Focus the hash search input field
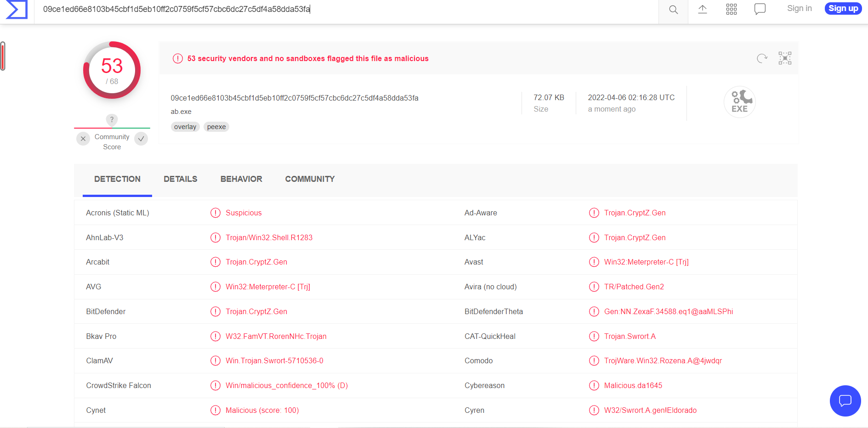The width and height of the screenshot is (868, 428). (347, 9)
